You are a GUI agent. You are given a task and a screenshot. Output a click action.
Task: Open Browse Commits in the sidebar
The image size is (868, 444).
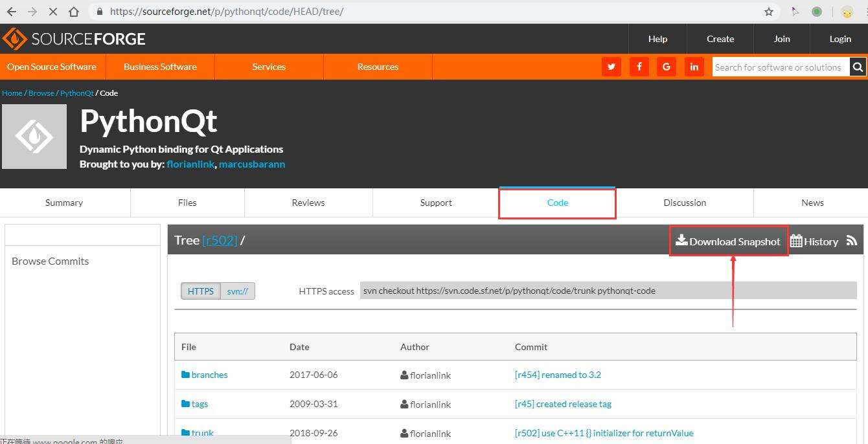[x=50, y=261]
